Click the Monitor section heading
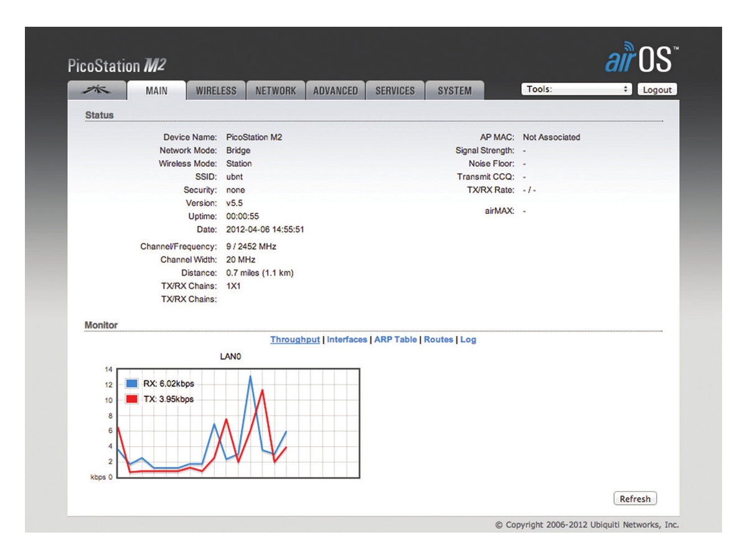 click(101, 325)
